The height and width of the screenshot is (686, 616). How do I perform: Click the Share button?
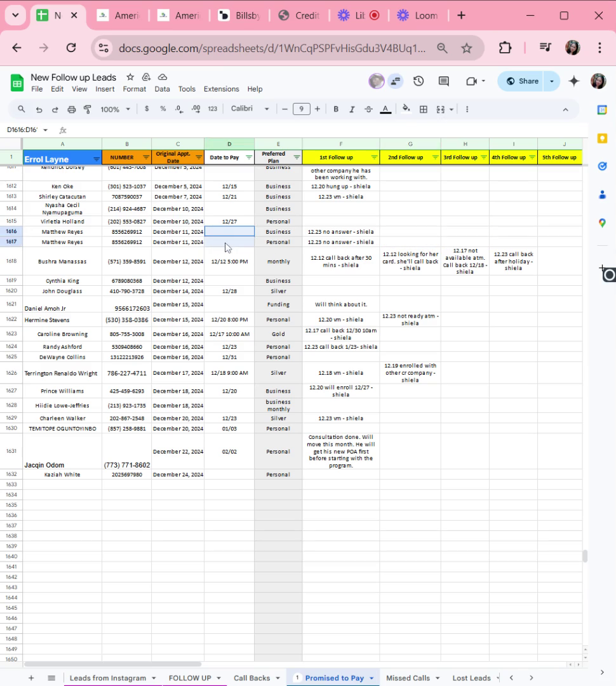pos(523,81)
